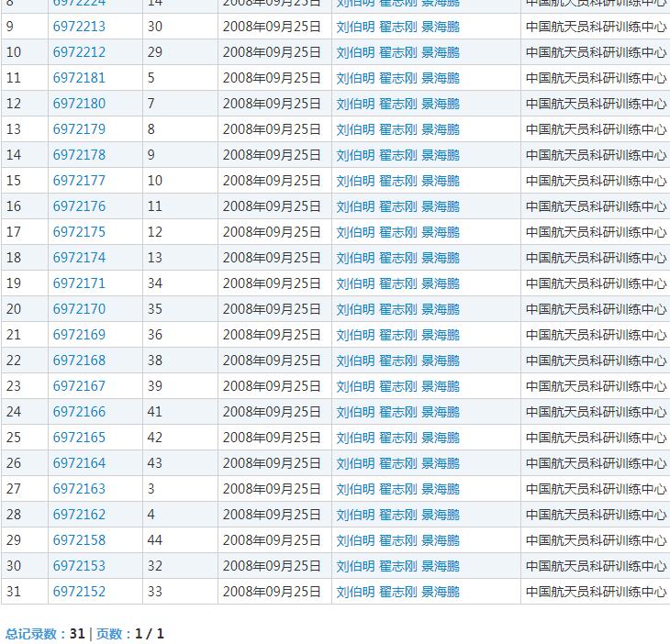The width and height of the screenshot is (670, 644).
Task: Open record 6972179
Action: (79, 129)
